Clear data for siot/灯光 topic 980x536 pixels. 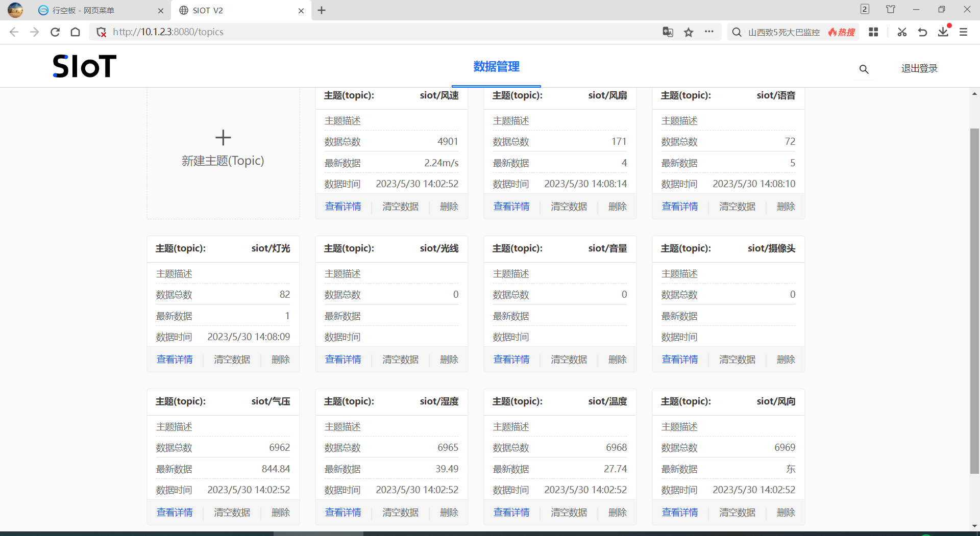pos(232,360)
